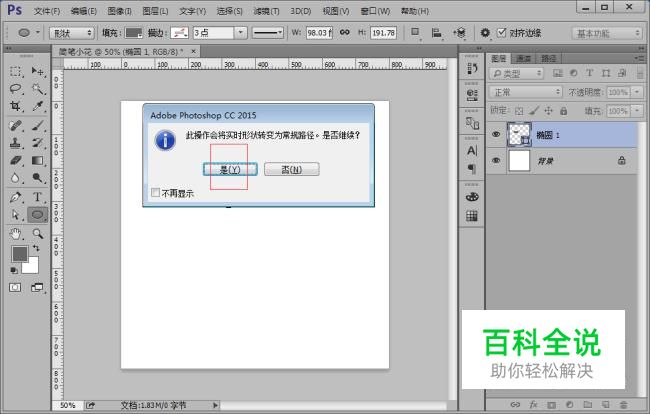Open the 编辑(E) menu
This screenshot has height=414, width=650.
[84, 11]
